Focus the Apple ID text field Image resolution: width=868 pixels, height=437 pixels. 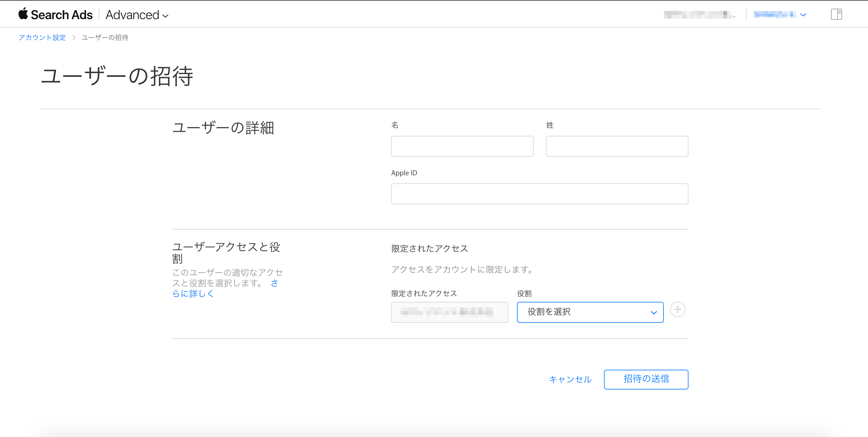click(x=539, y=194)
